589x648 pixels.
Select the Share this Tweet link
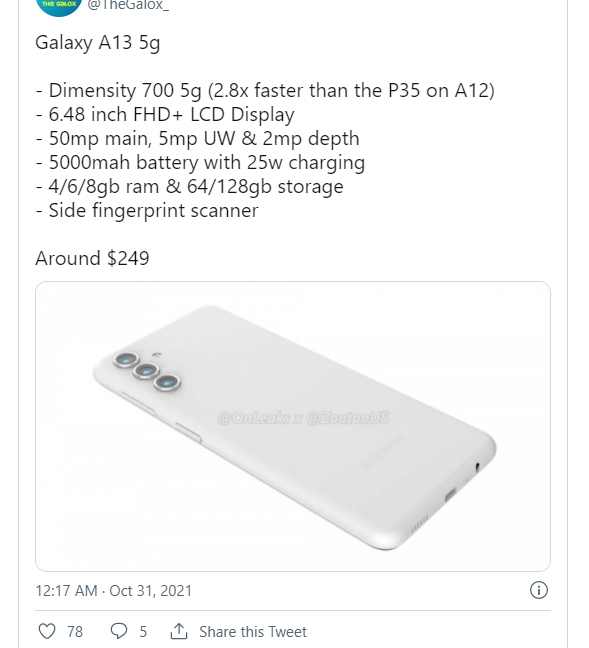[x=253, y=631]
